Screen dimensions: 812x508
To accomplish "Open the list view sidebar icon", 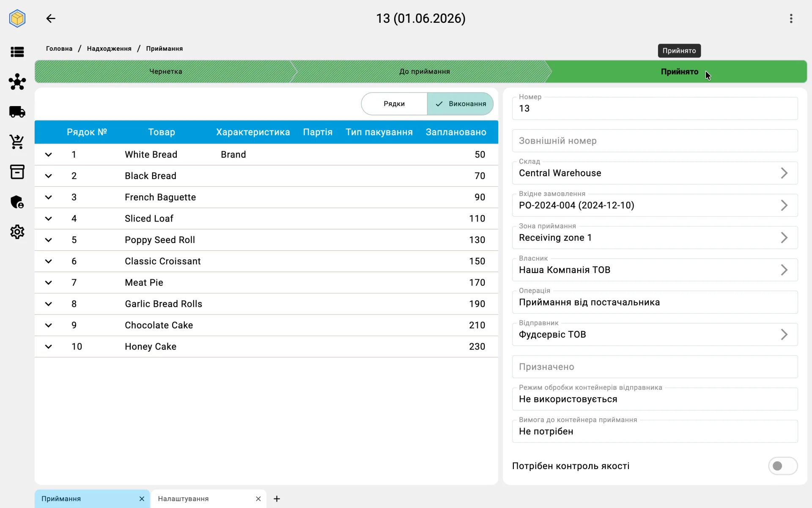I will click(17, 52).
